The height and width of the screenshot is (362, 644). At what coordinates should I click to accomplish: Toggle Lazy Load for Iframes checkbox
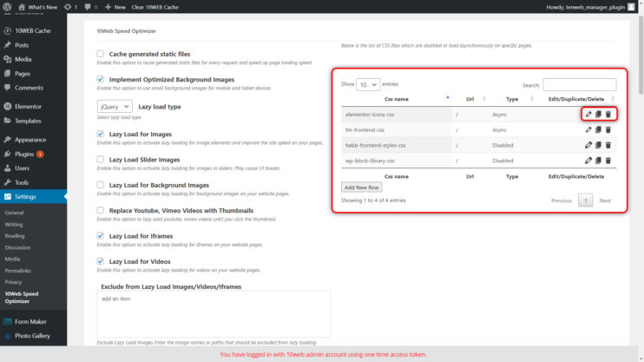[100, 235]
